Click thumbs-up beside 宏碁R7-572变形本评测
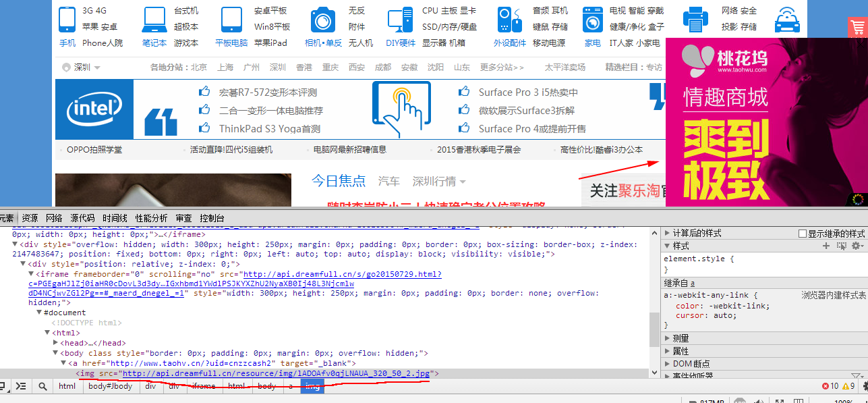The width and height of the screenshot is (868, 403). coord(205,91)
